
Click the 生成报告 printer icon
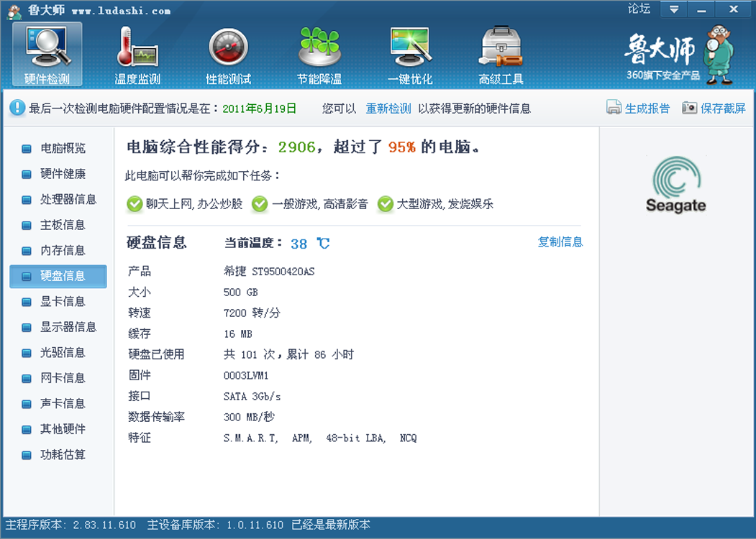614,107
